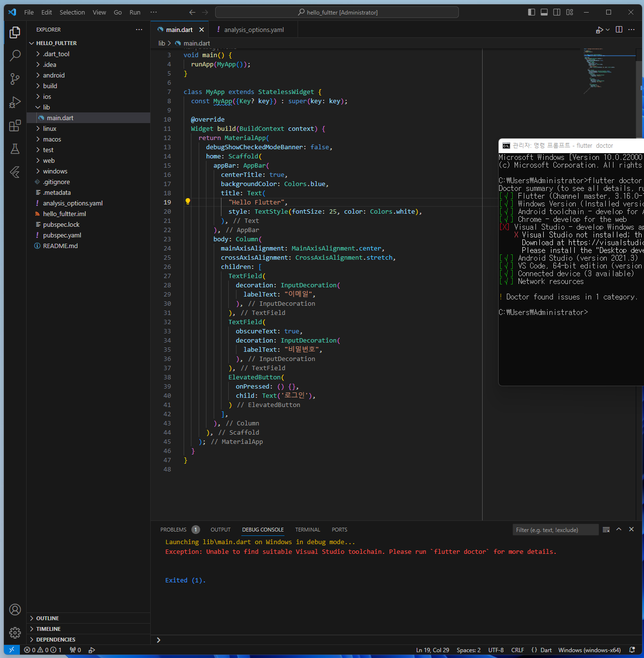Show errors and warnings count in status bar

pyautogui.click(x=43, y=650)
